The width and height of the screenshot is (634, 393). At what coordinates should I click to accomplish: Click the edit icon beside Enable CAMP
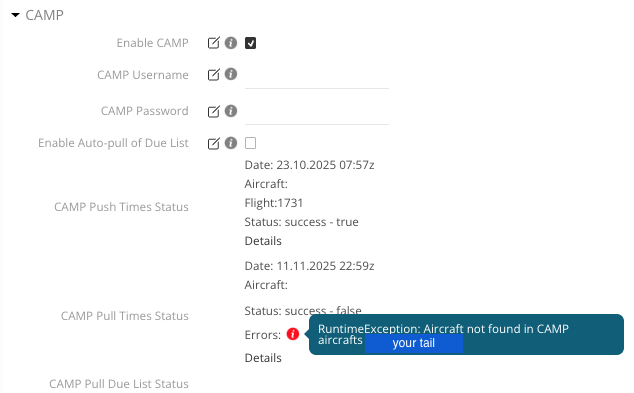click(213, 43)
